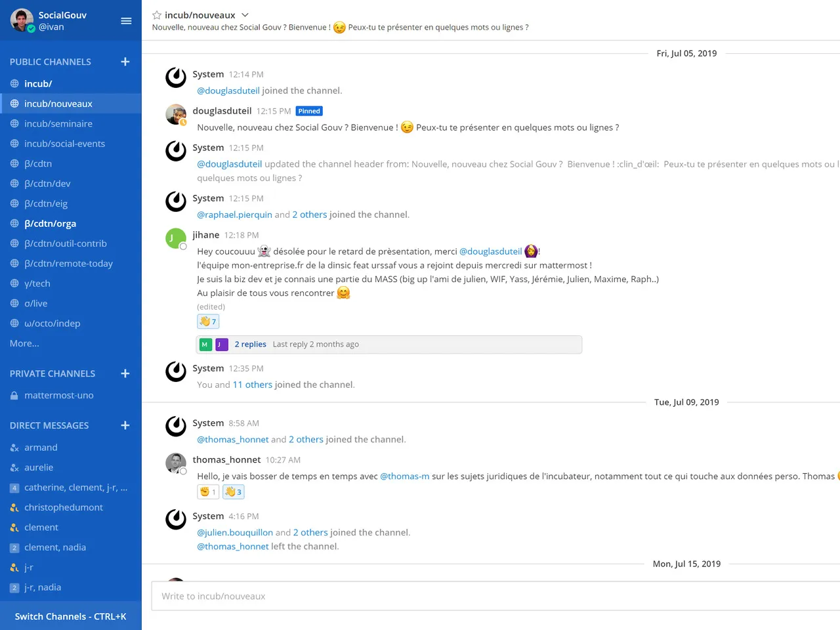
Task: Open the 2 replies thread
Action: tap(250, 344)
